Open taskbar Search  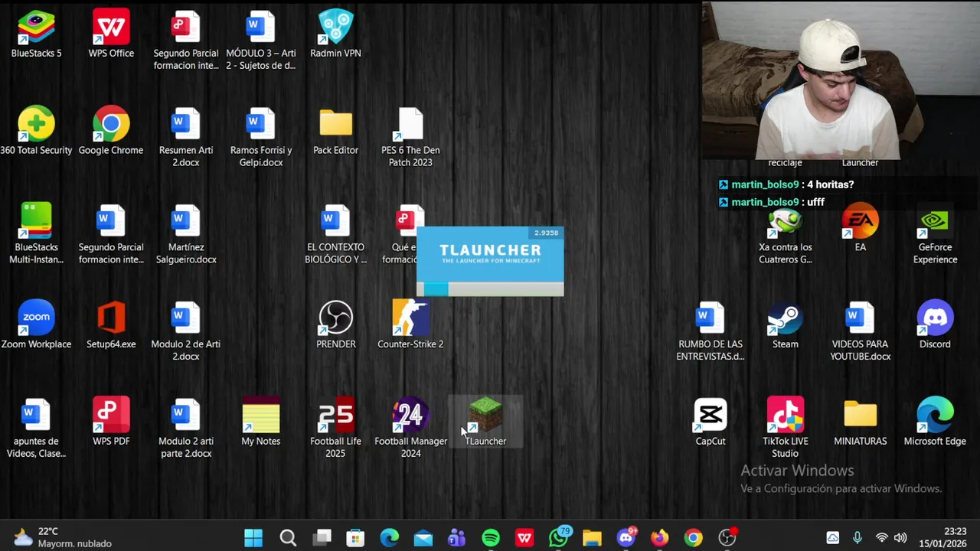point(288,538)
